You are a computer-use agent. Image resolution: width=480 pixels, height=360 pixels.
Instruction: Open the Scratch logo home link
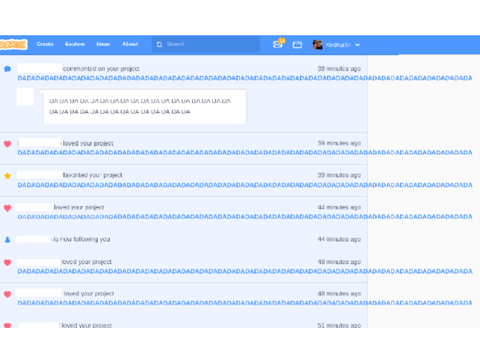(13, 44)
